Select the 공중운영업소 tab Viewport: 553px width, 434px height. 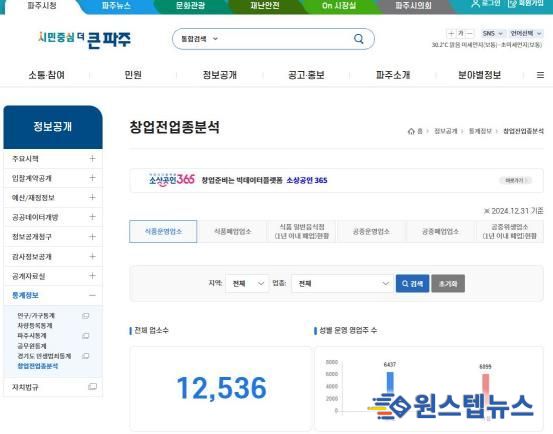(371, 232)
